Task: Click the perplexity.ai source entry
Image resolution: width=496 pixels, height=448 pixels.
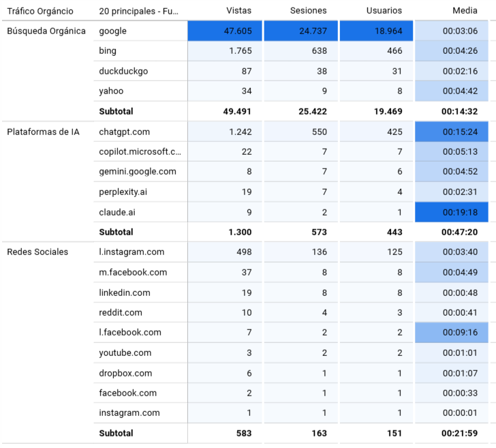Action: point(123,192)
